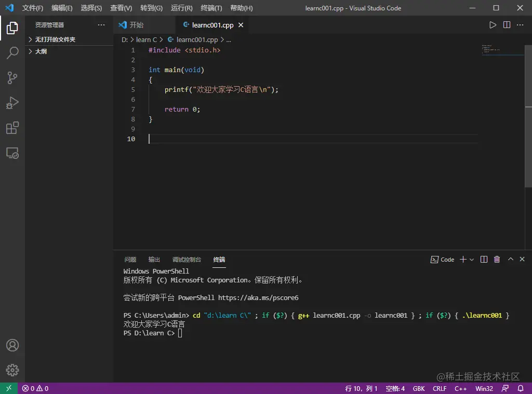Add a new terminal with plus icon
Viewport: 532px width, 394px height.
[463, 260]
